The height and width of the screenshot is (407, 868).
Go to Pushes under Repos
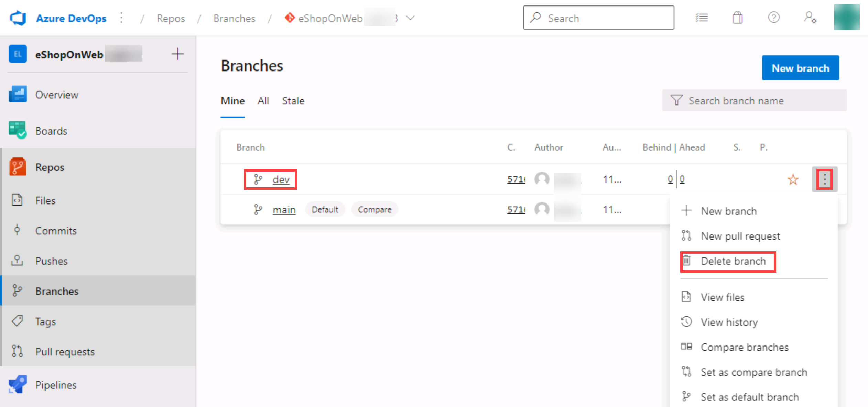click(98, 261)
